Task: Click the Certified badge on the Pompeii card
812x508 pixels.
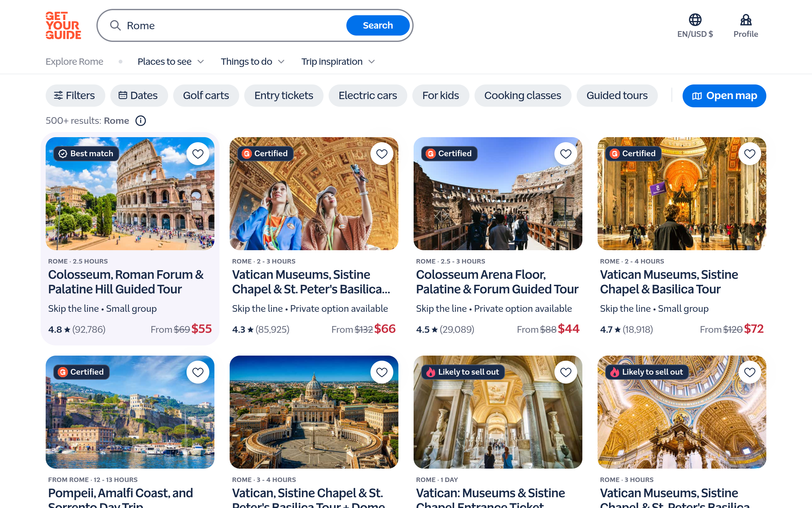Action: point(82,372)
